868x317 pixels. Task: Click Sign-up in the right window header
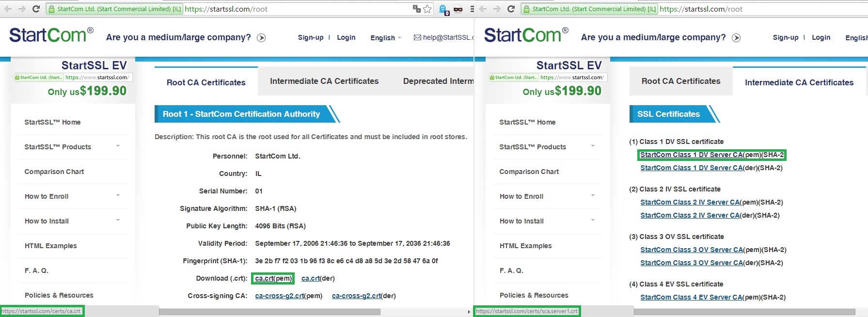pyautogui.click(x=786, y=37)
